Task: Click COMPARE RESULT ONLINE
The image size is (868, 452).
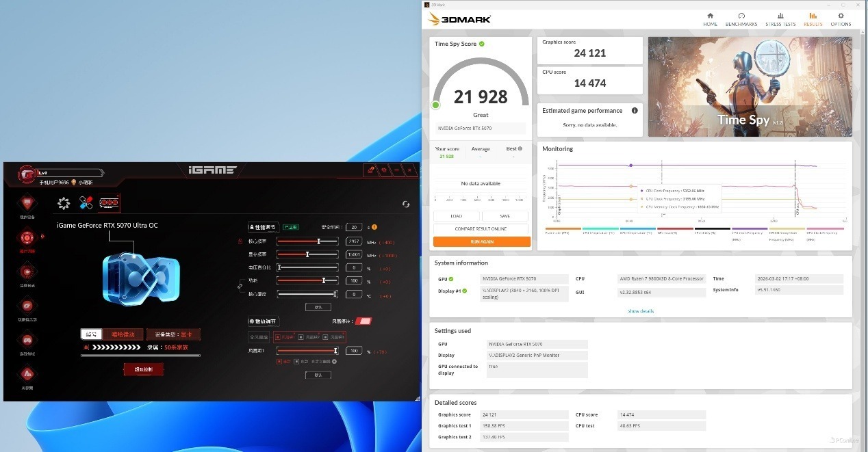Action: point(481,228)
